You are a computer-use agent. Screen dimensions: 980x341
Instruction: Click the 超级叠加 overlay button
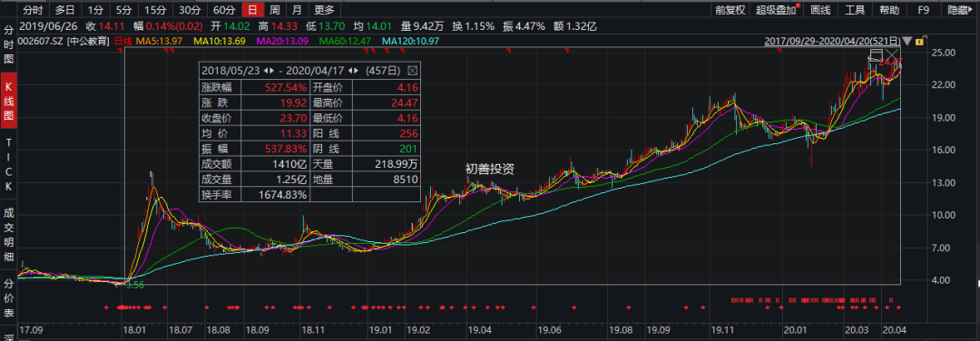click(777, 9)
